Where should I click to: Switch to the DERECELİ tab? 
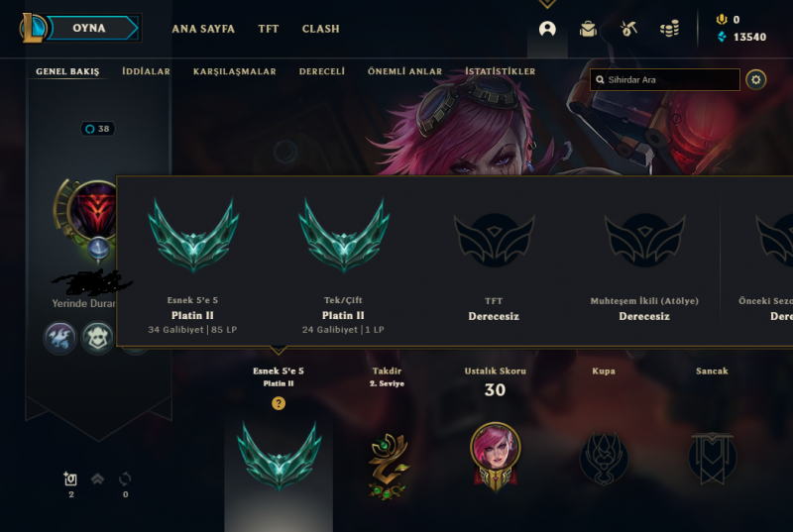tap(321, 71)
